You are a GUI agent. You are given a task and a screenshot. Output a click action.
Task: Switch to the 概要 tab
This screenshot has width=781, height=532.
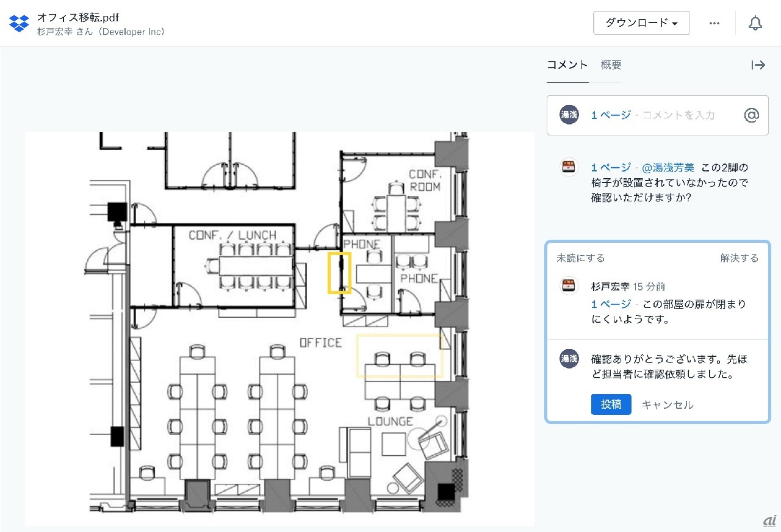[611, 65]
